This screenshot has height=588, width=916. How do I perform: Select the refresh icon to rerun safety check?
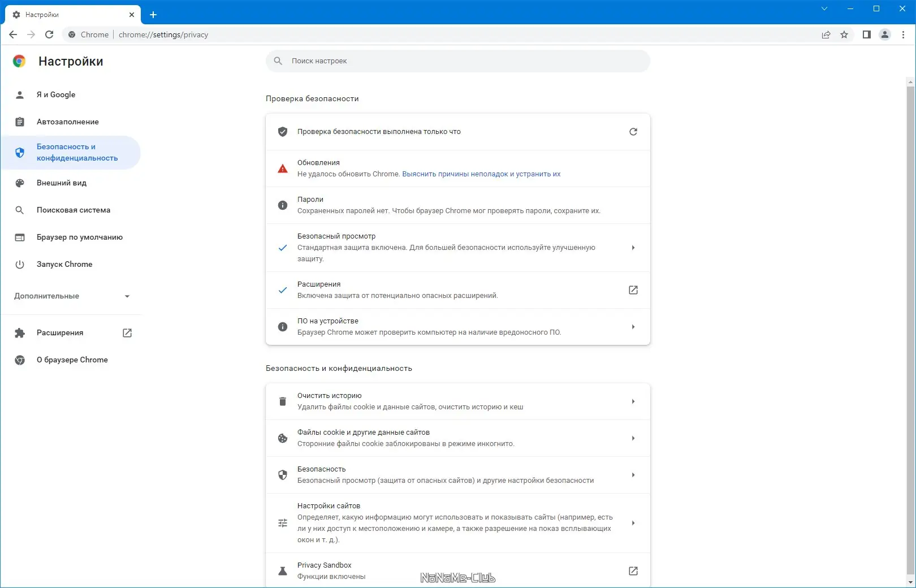(633, 132)
